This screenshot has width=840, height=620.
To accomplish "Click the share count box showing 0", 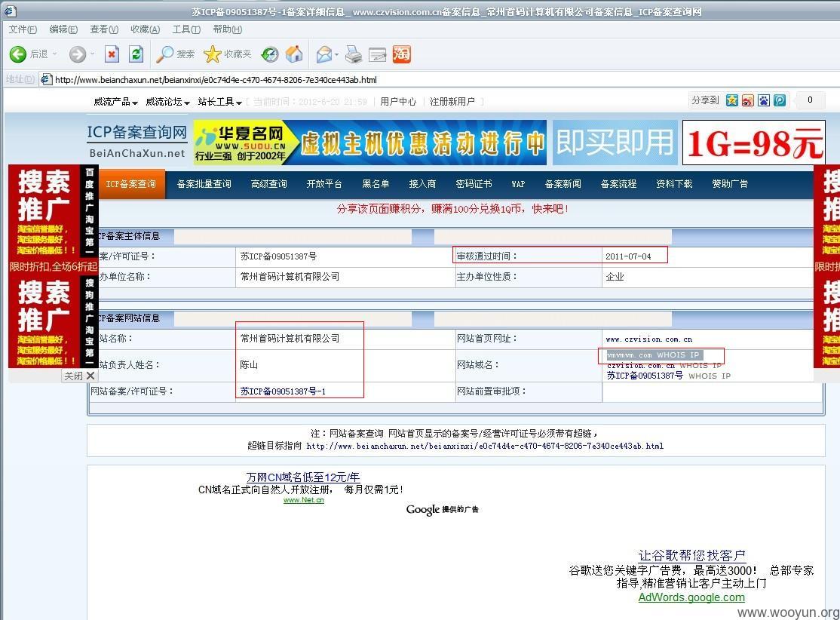I will point(810,100).
